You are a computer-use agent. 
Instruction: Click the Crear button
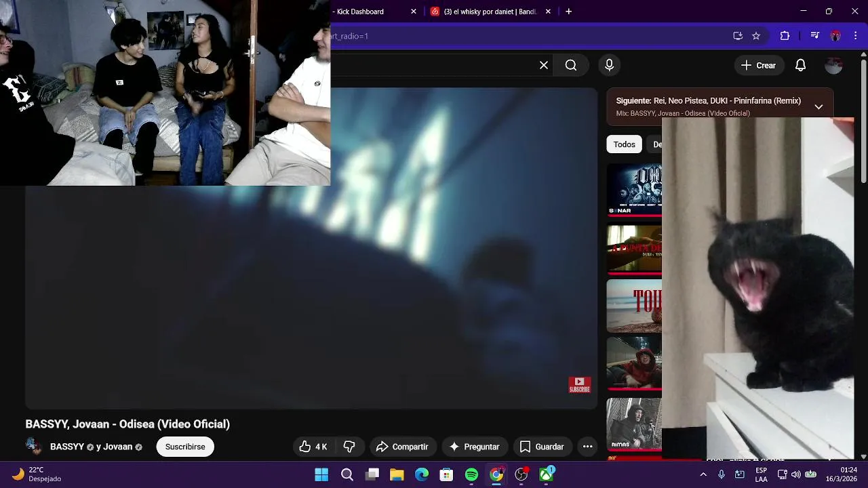[x=759, y=65]
